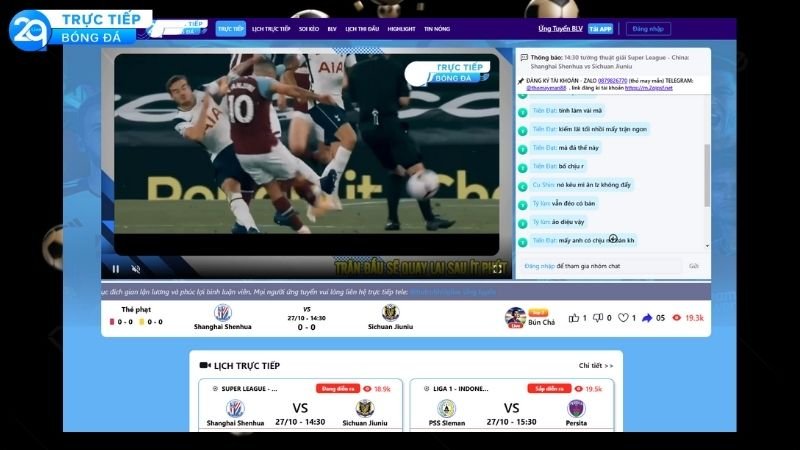Image resolution: width=800 pixels, height=450 pixels.
Task: Open Lịch Trực Tiếp menu item
Action: click(x=271, y=29)
